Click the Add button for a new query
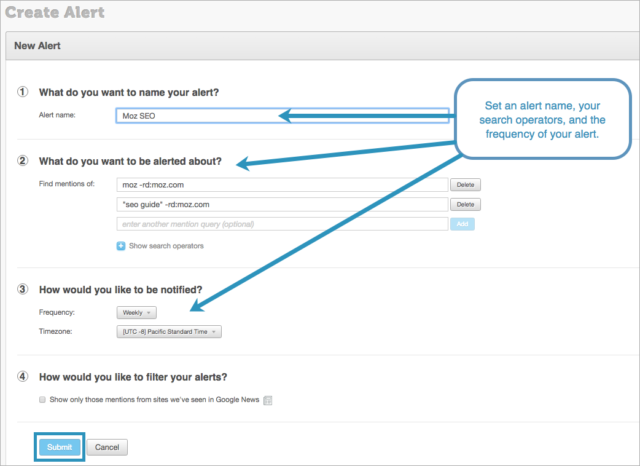This screenshot has height=466, width=640. tap(463, 224)
